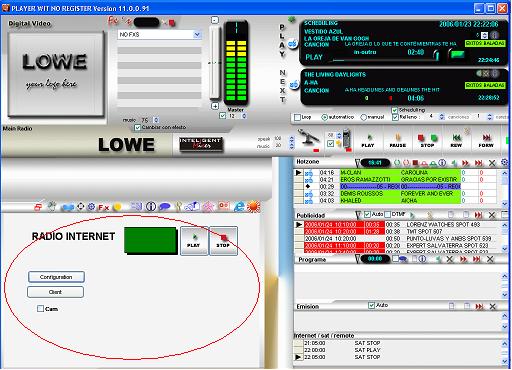512x370 pixels.
Task: Toggle the Master checkbox under the meter
Action: pyautogui.click(x=223, y=116)
